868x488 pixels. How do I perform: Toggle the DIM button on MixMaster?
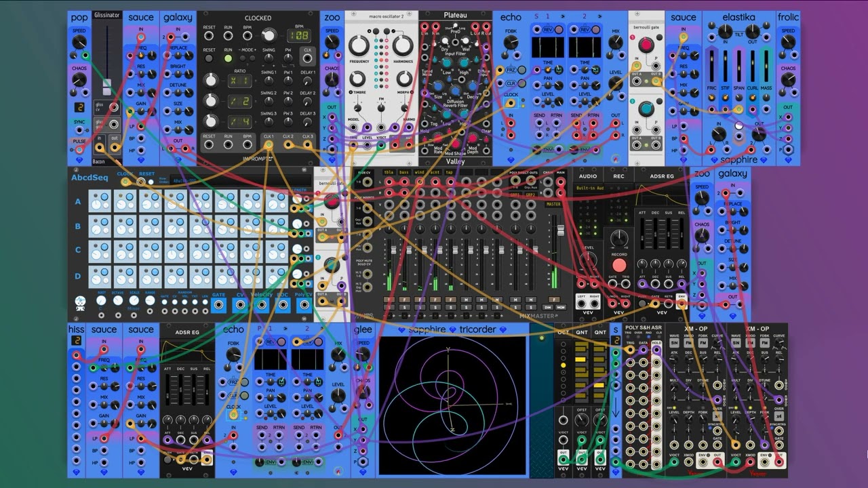547,307
